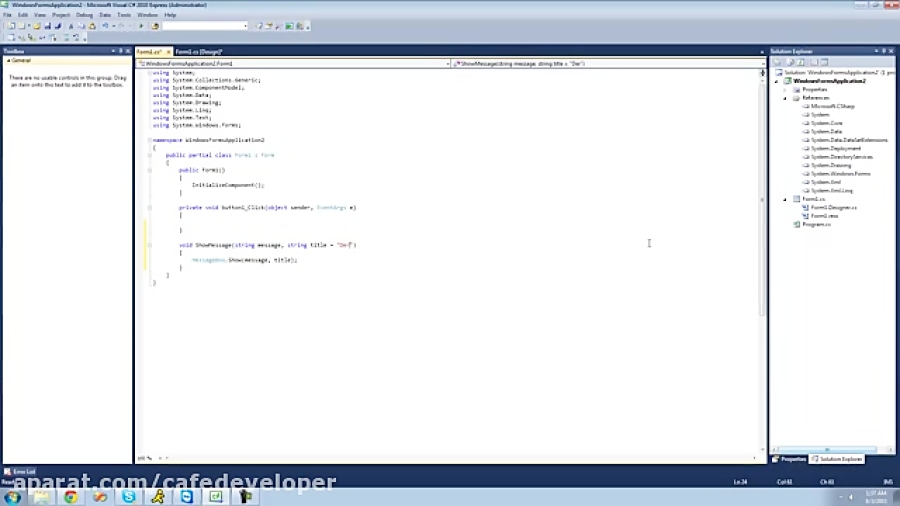
Task: Open Google Chrome from the taskbar
Action: click(x=71, y=497)
